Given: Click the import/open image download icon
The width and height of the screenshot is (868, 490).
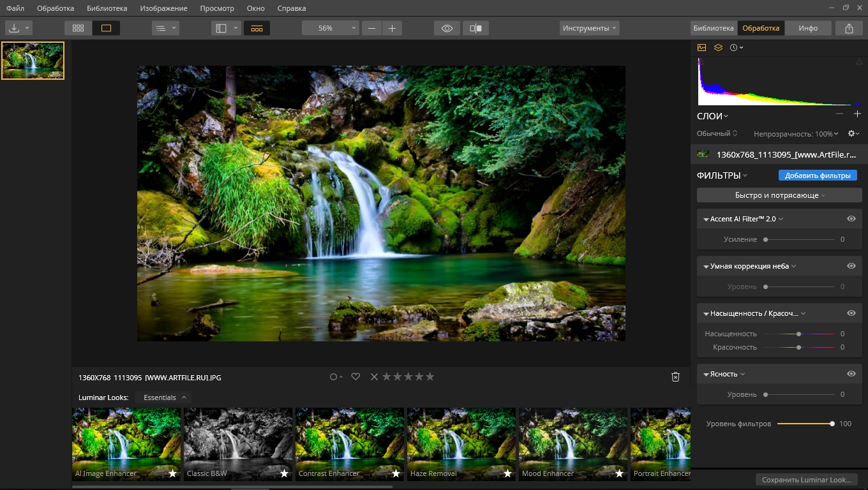Looking at the screenshot, I should point(14,28).
